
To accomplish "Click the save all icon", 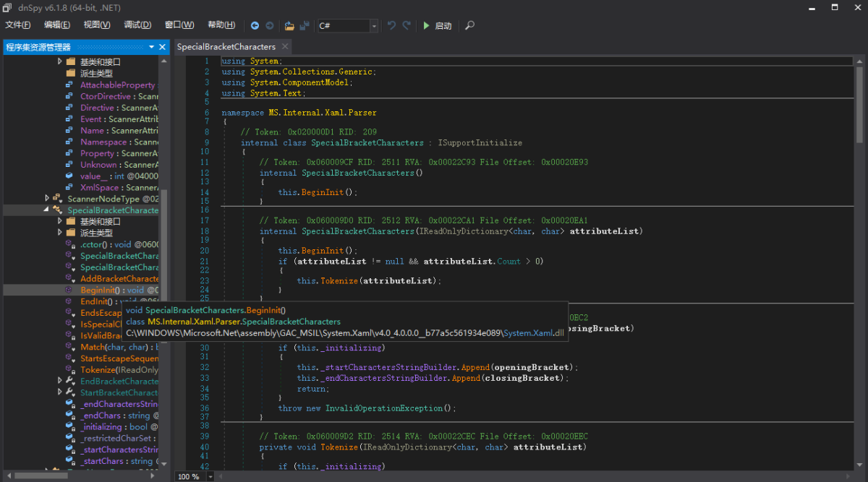I will click(305, 25).
